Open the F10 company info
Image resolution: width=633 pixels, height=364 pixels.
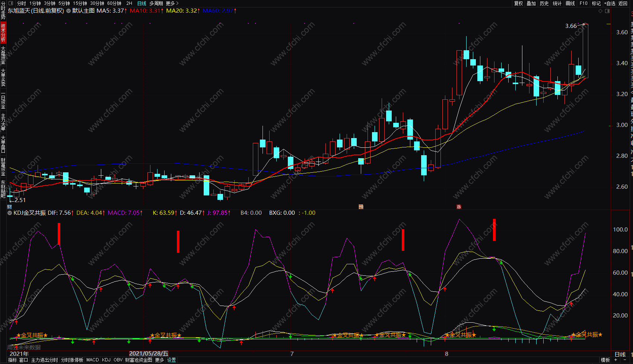coord(583,3)
